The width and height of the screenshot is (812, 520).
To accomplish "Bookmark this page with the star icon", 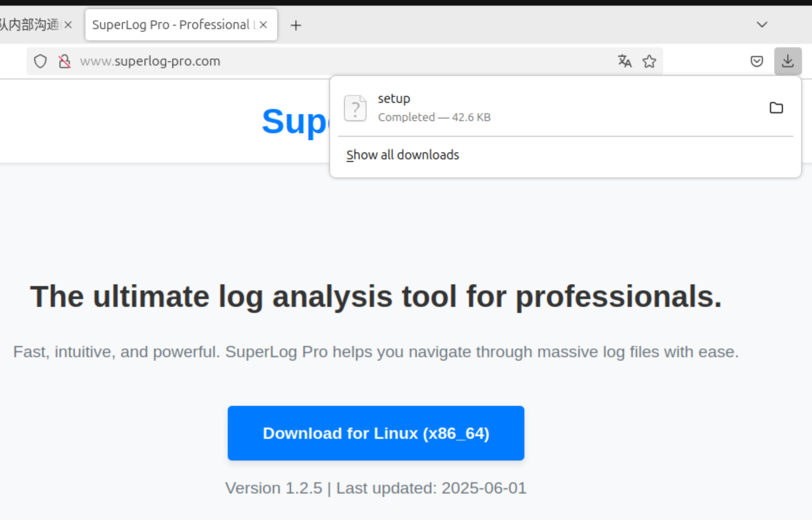I will coord(649,61).
